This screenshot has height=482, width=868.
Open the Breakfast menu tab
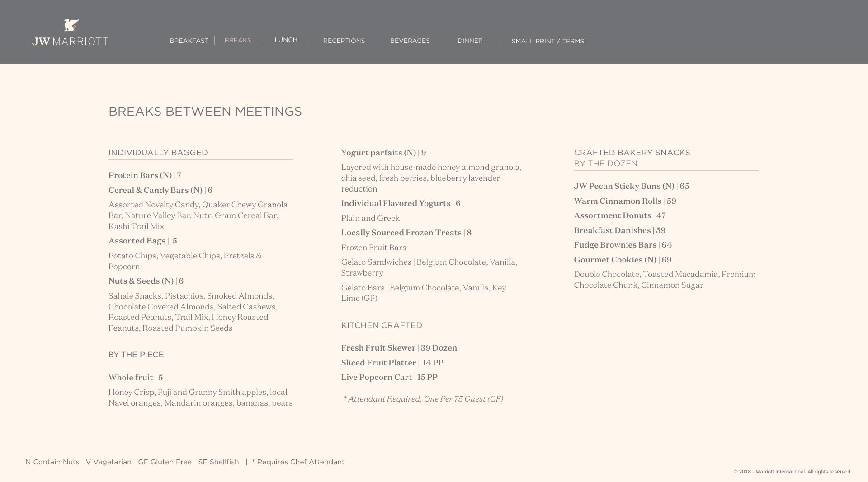[x=189, y=41]
